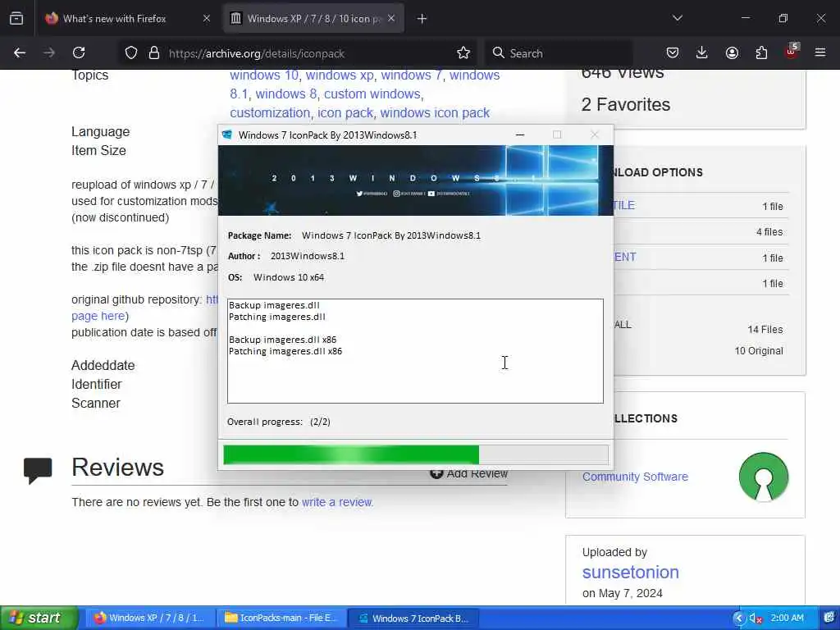Viewport: 840px width, 630px height.
Task: Click the 10 Original download entry
Action: coord(759,351)
